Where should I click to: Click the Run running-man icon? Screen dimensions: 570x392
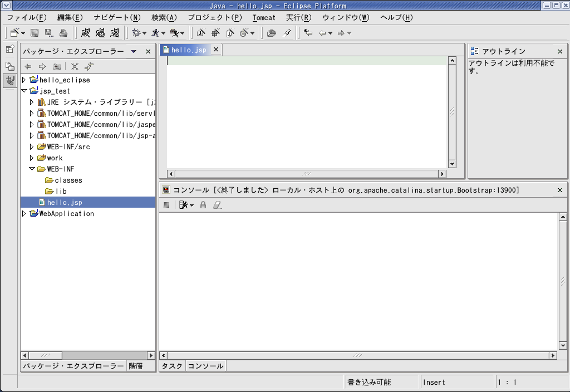[156, 33]
